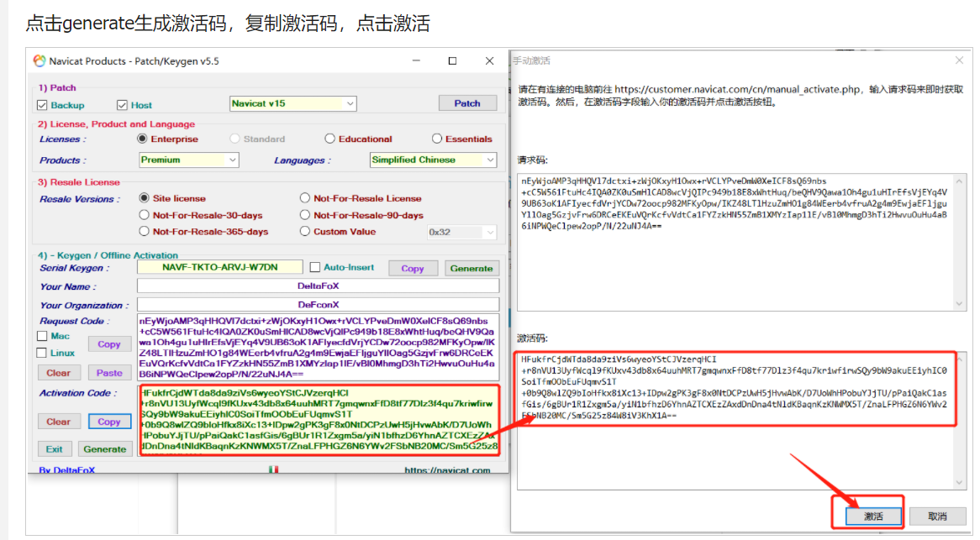Click '2) License, Product and Language' heading
Image resolution: width=980 pixels, height=540 pixels.
pos(116,123)
